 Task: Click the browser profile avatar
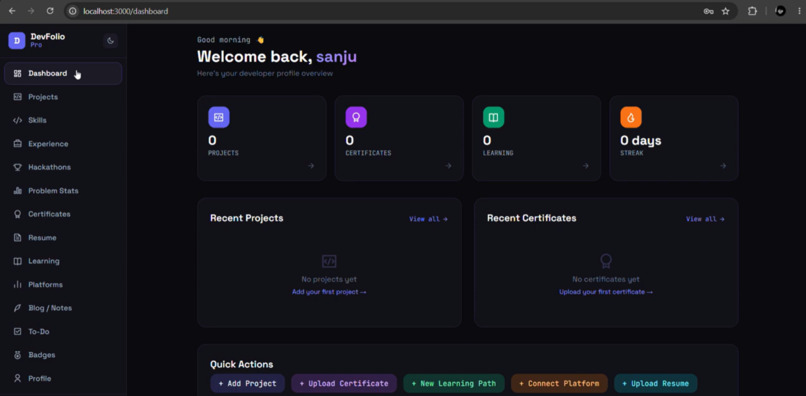(x=780, y=11)
